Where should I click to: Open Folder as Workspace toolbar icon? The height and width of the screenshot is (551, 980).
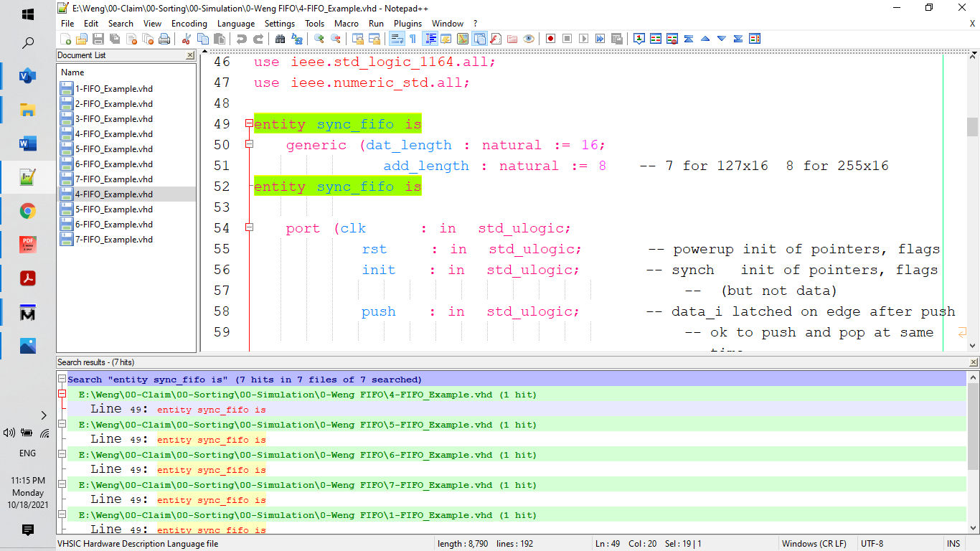click(512, 39)
